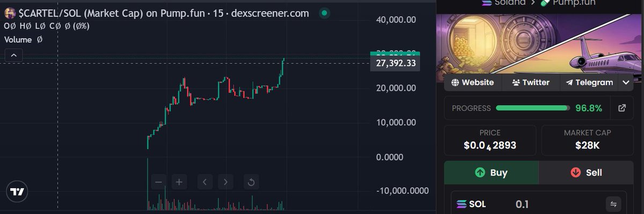Open the token Telegram link

[589, 82]
